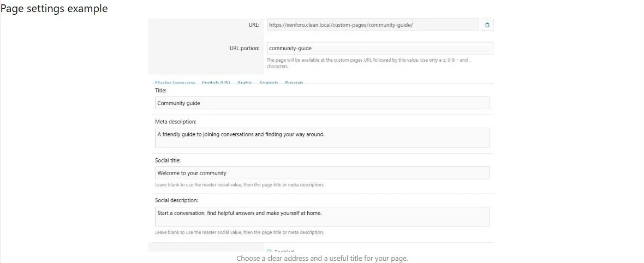Select the Russian language tab
This screenshot has width=644, height=263.
click(x=294, y=82)
